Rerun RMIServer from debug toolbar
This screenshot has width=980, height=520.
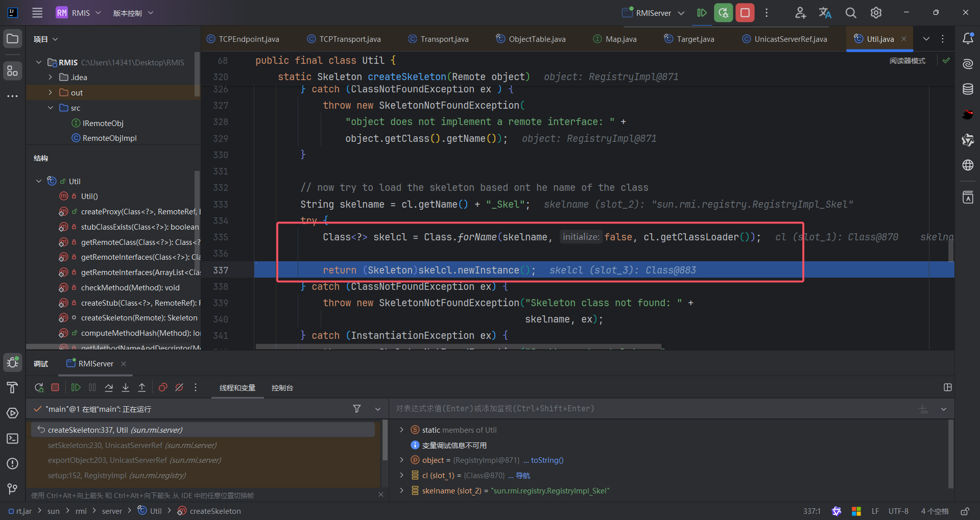tap(39, 388)
